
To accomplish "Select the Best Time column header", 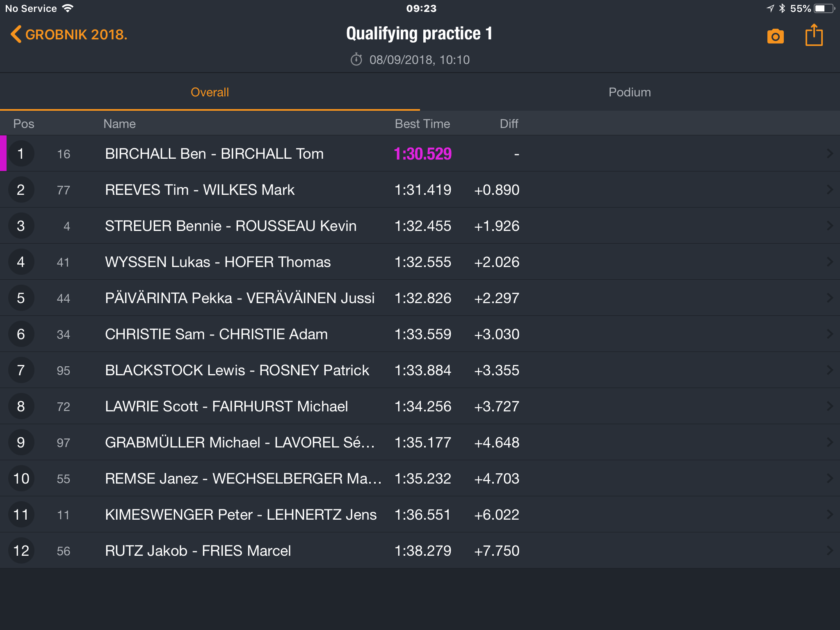I will [x=422, y=124].
